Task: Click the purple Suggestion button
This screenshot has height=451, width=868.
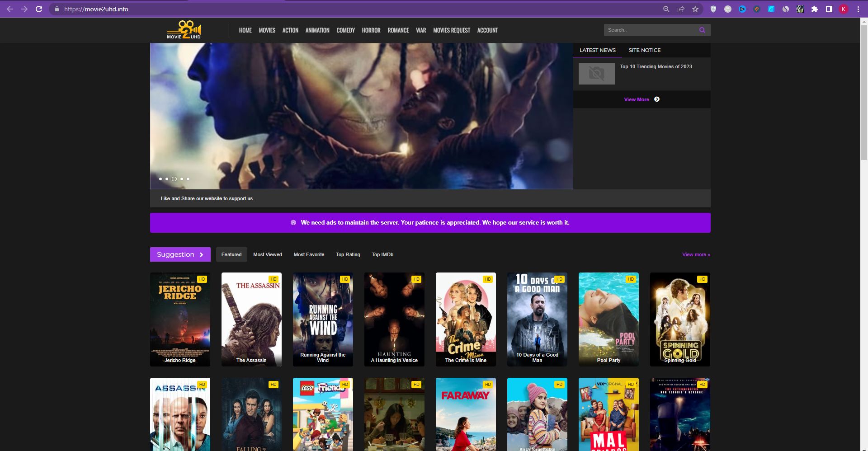Action: [180, 254]
